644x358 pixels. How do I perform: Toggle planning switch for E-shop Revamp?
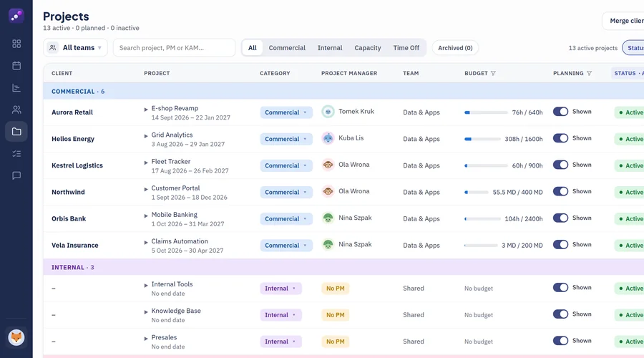[x=560, y=112]
